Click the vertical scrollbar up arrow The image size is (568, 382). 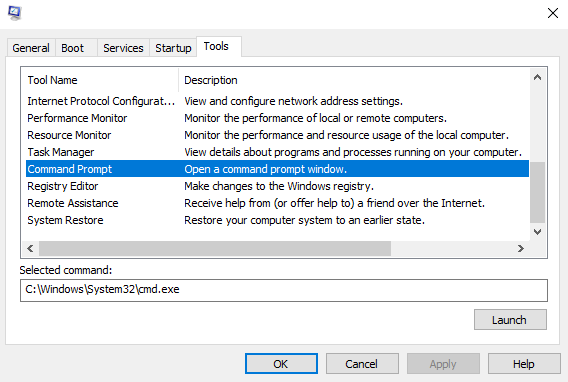click(538, 77)
